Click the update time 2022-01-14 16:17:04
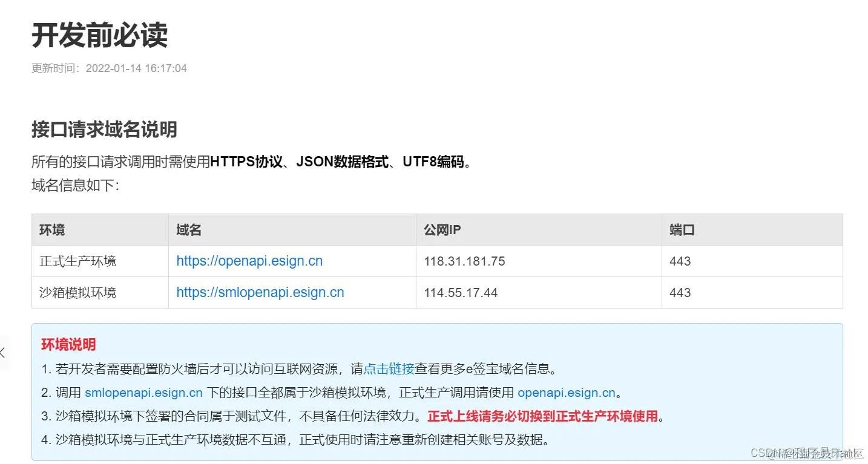The height and width of the screenshot is (464, 868). click(x=136, y=68)
